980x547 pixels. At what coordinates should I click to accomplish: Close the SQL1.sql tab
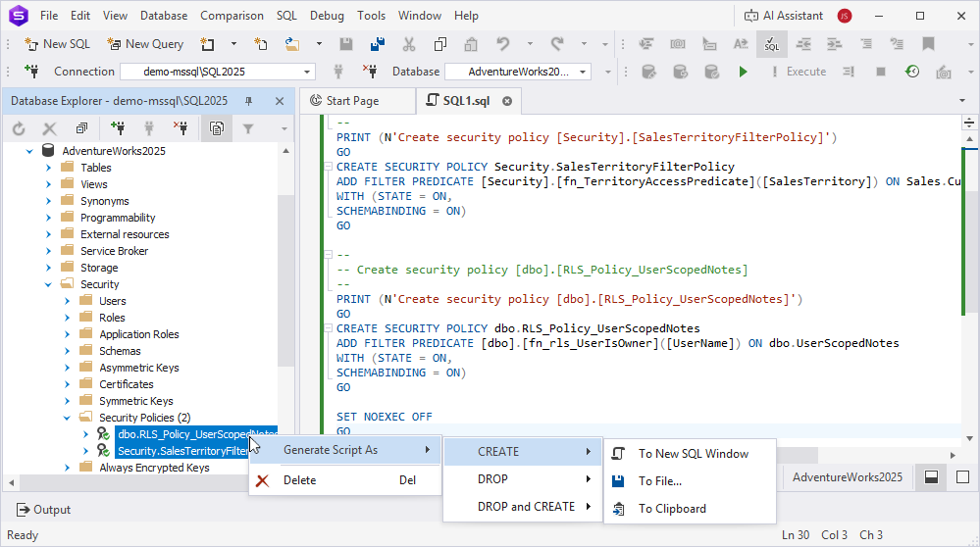click(507, 101)
